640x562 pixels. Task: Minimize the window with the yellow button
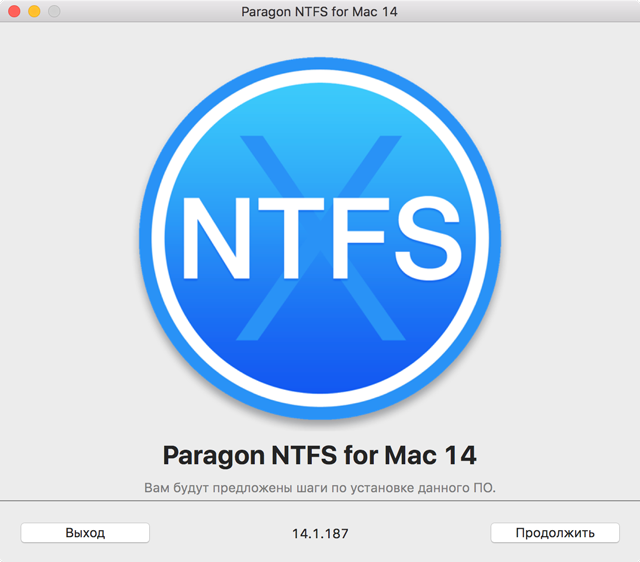coord(34,11)
